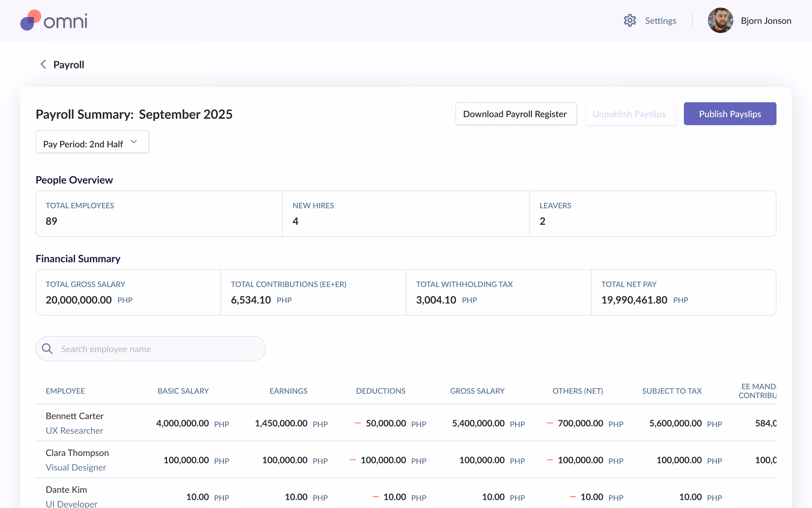This screenshot has width=812, height=508.
Task: Sort by the EMPLOYEE column header
Action: (x=65, y=391)
